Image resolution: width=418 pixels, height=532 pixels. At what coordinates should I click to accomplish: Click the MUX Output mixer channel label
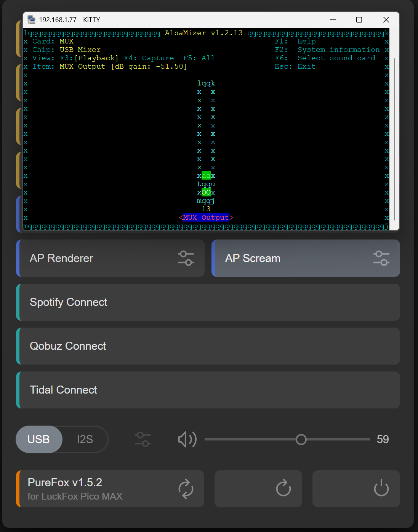206,217
